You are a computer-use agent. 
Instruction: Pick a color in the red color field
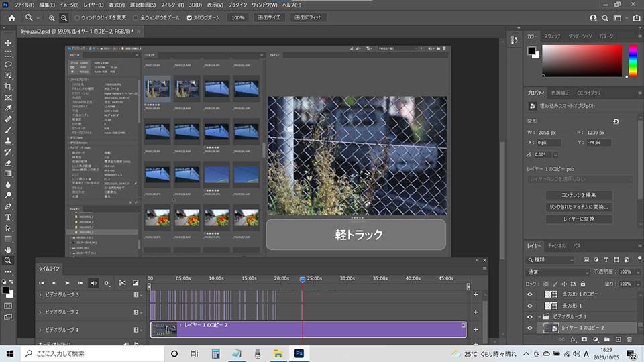(x=582, y=61)
